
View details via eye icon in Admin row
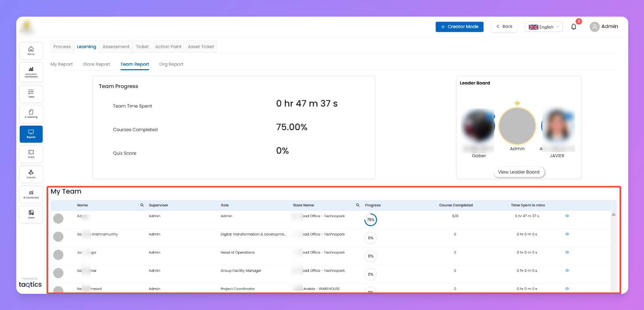(x=567, y=216)
